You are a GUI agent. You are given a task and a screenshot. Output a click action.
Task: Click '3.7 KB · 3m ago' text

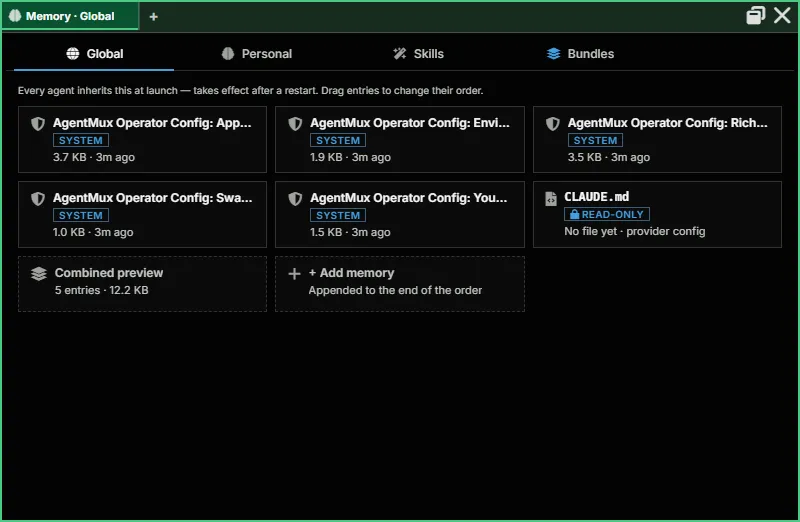[94, 157]
